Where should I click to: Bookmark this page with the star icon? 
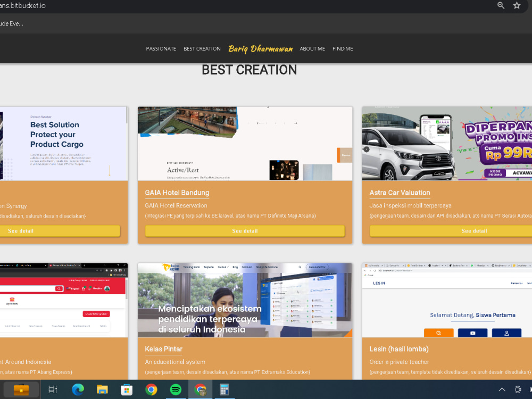517,5
